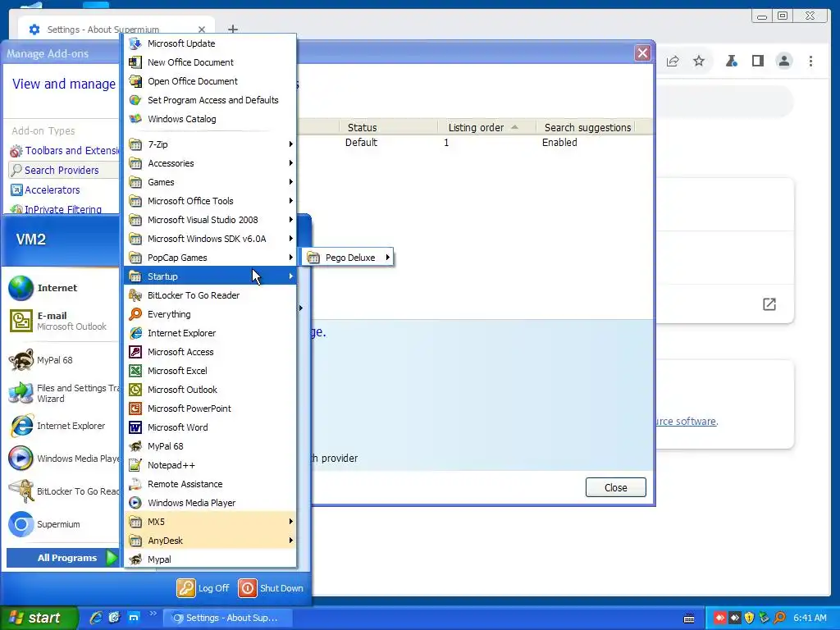
Task: Launch Internet Explorer from All Programs list
Action: (210, 333)
